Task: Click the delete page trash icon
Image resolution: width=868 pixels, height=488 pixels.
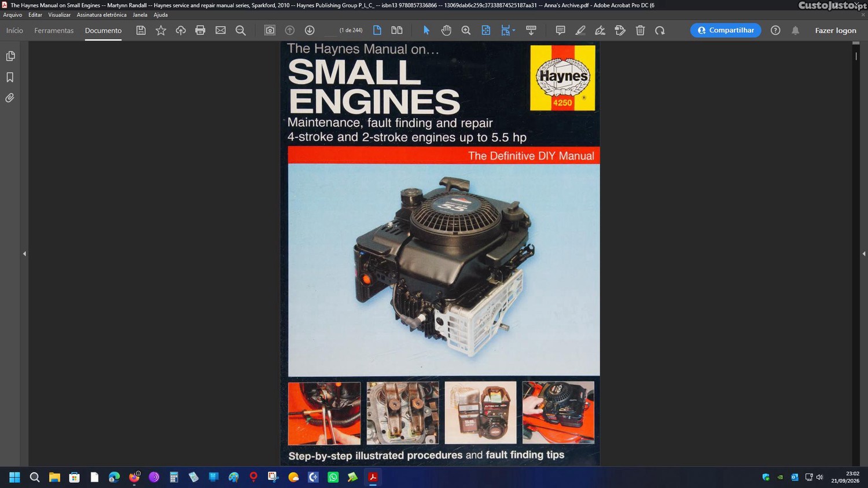Action: coord(640,30)
